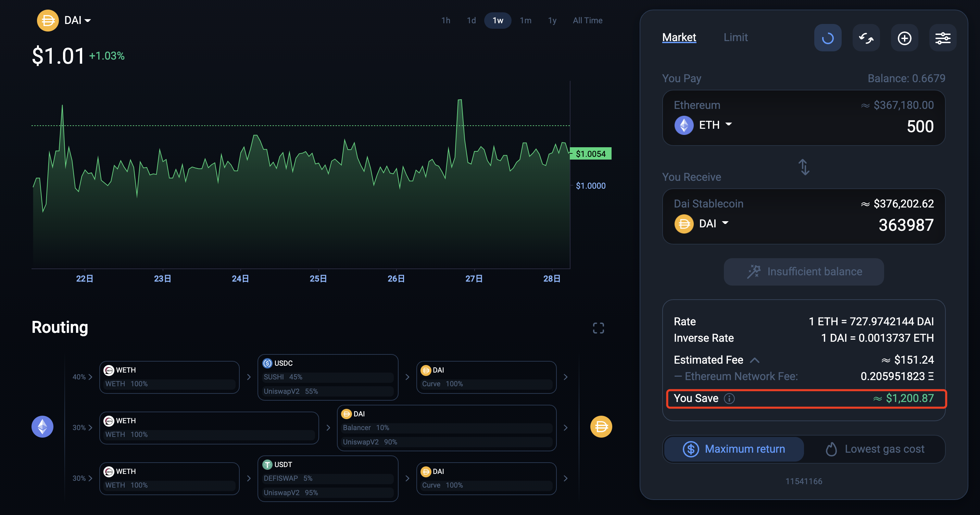The image size is (980, 515).
Task: Click the DAI logo at routing end
Action: (601, 426)
